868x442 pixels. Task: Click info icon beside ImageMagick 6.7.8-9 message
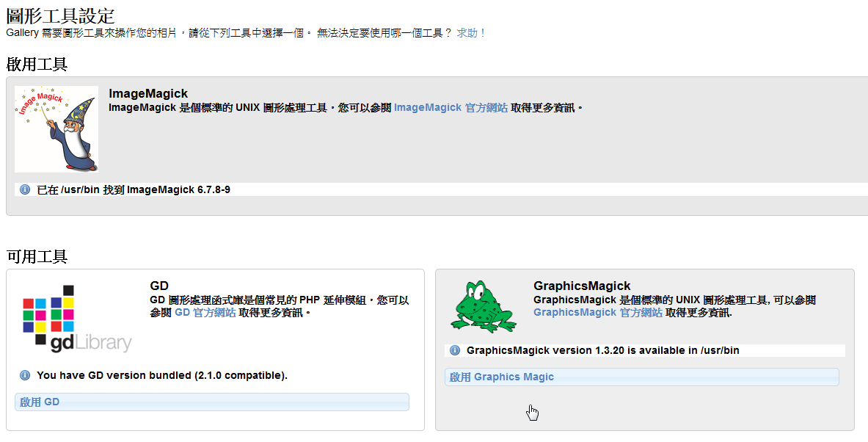pos(25,190)
